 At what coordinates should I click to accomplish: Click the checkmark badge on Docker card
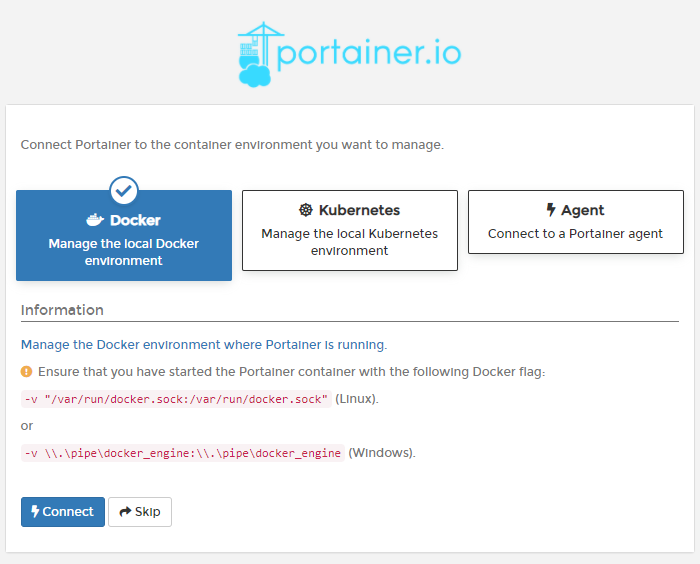(124, 191)
